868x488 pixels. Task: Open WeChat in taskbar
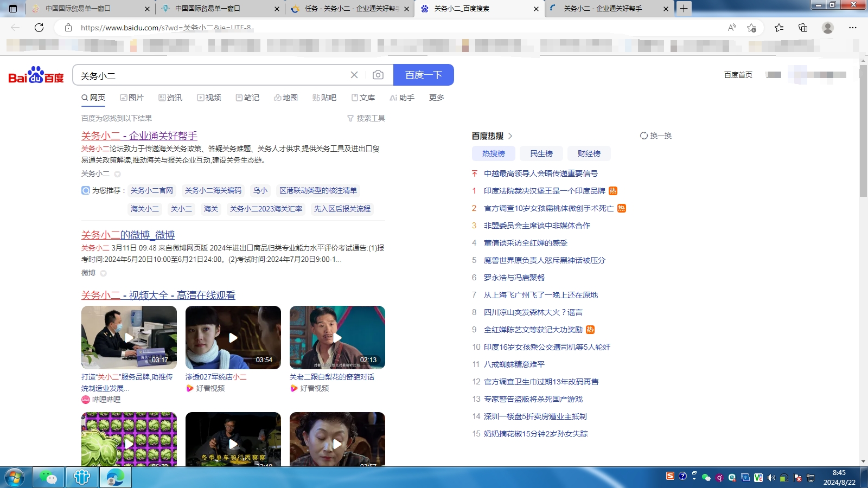[48, 478]
